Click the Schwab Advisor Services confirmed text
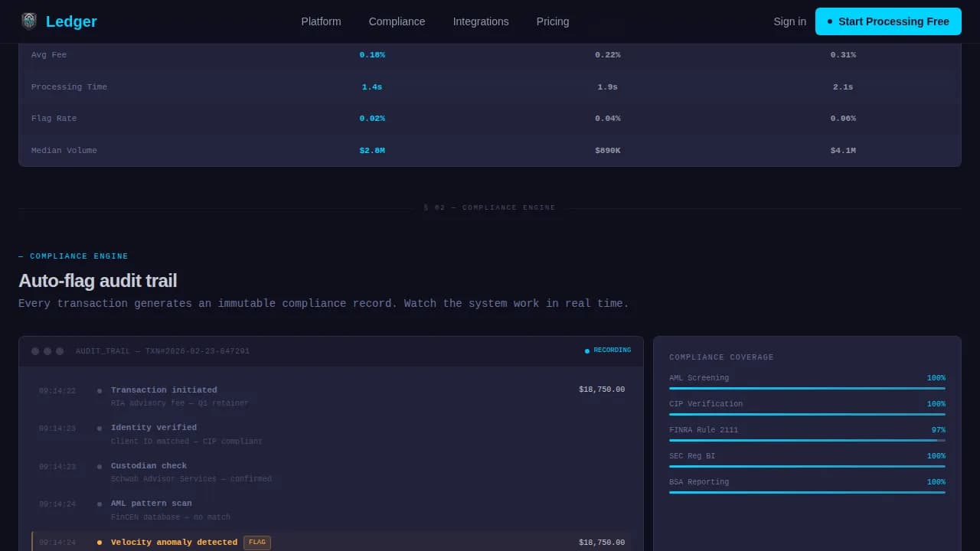This screenshot has height=551, width=980. coord(191,479)
